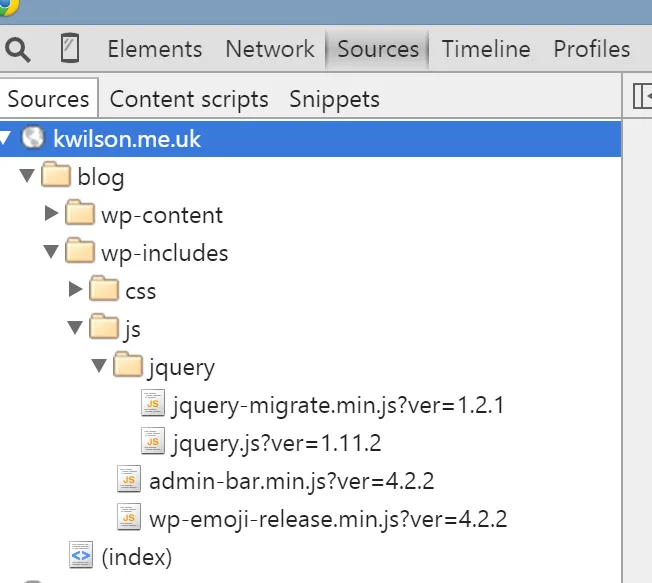Image resolution: width=652 pixels, height=583 pixels.
Task: Click the magnifying glass search icon
Action: (18, 49)
